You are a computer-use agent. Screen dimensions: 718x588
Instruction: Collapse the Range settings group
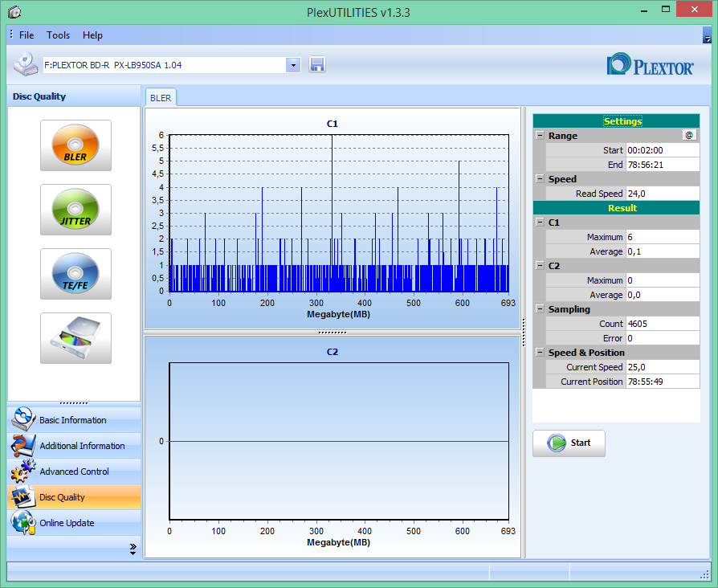pyautogui.click(x=540, y=136)
